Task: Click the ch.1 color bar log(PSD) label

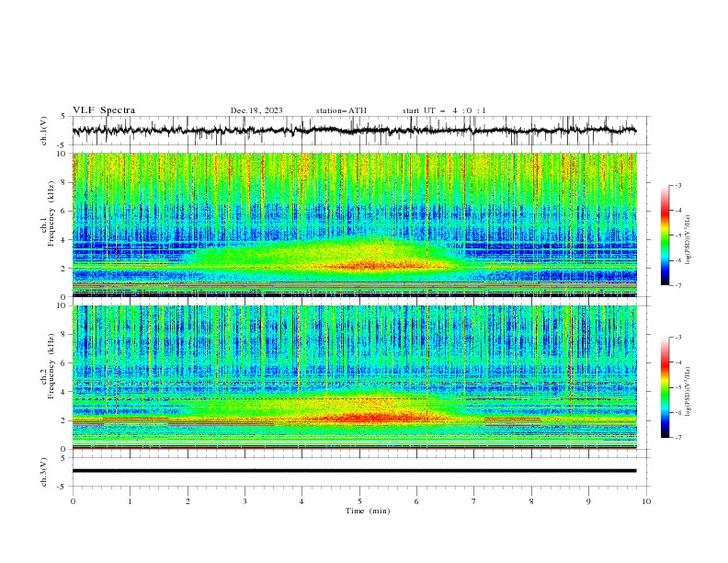Action: tap(688, 240)
